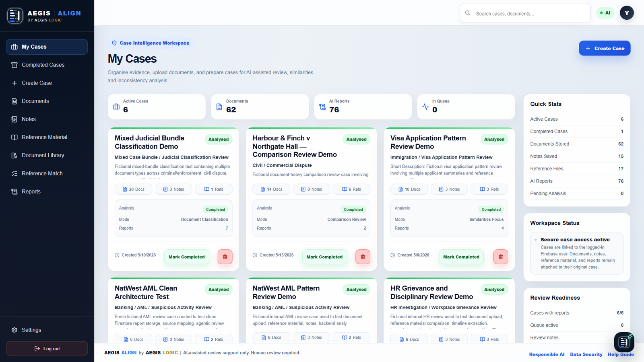Screen dimensions: 644x362
Task: Open 3 Notes of Mixed Judicial Bundle
Action: point(173,189)
